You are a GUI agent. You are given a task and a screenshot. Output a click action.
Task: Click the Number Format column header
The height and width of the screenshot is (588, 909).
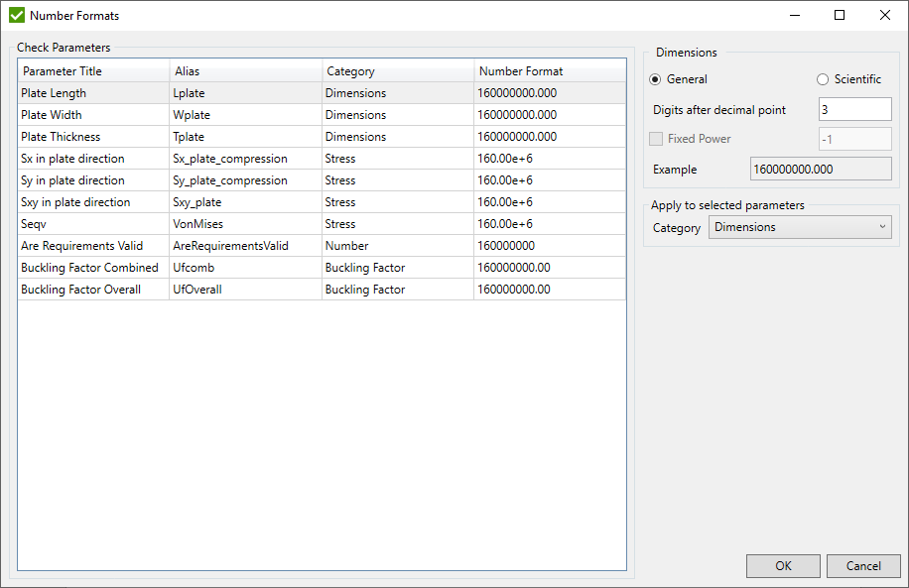pyautogui.click(x=549, y=71)
